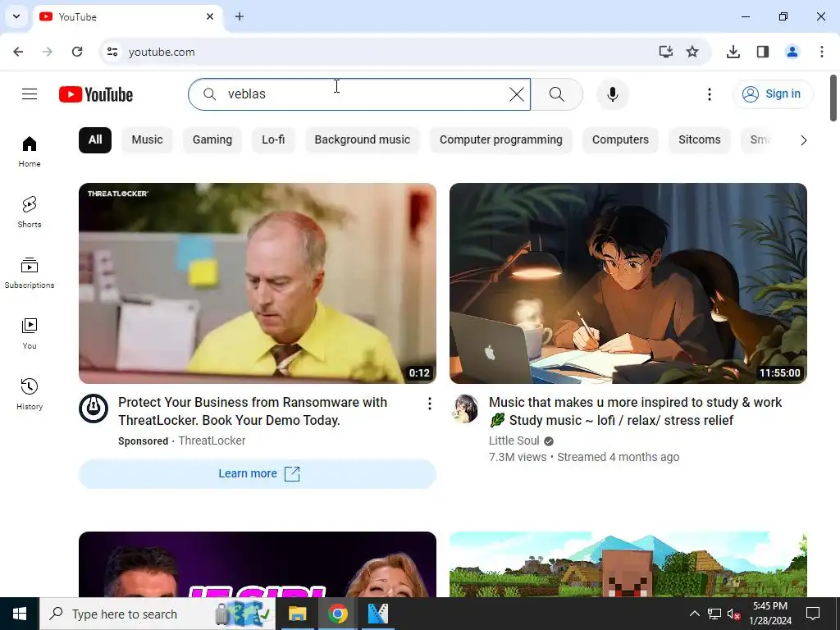Screen dimensions: 840x630
Task: Open the Chrome profile avatar
Action: click(x=792, y=52)
